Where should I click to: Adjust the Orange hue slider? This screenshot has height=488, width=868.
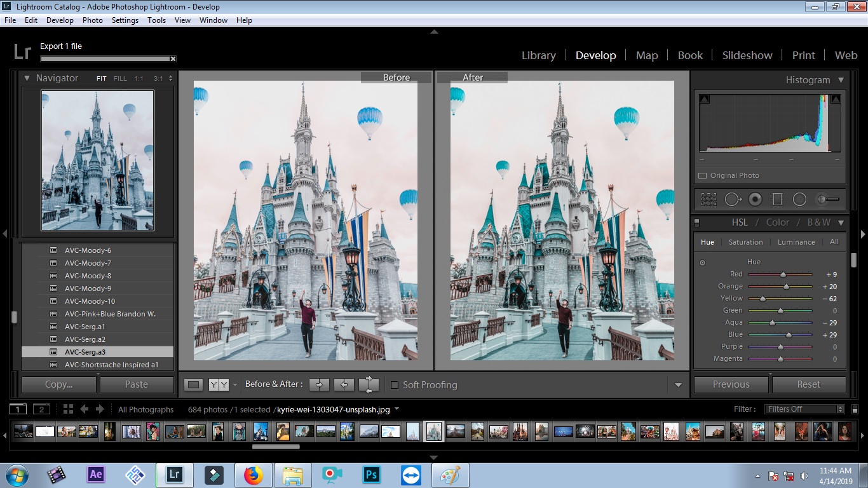786,287
